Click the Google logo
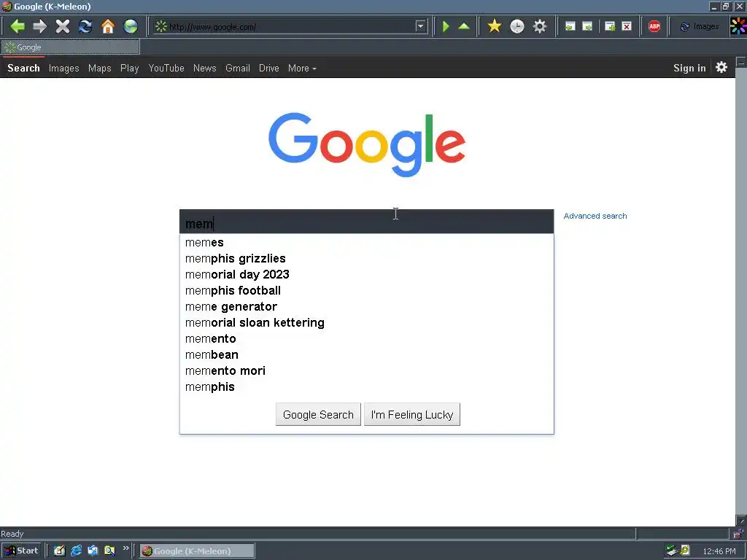Screen dimensions: 747x560 pos(367,144)
